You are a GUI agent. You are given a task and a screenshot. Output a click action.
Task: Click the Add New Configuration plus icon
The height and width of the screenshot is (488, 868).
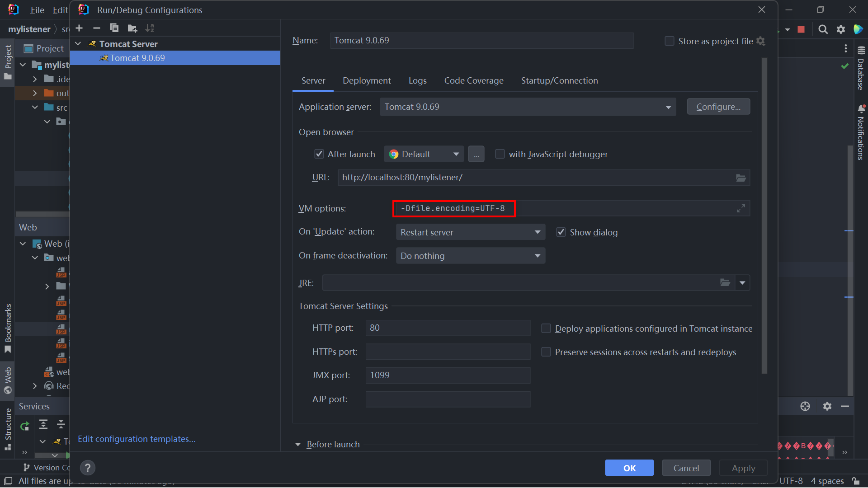tap(79, 28)
